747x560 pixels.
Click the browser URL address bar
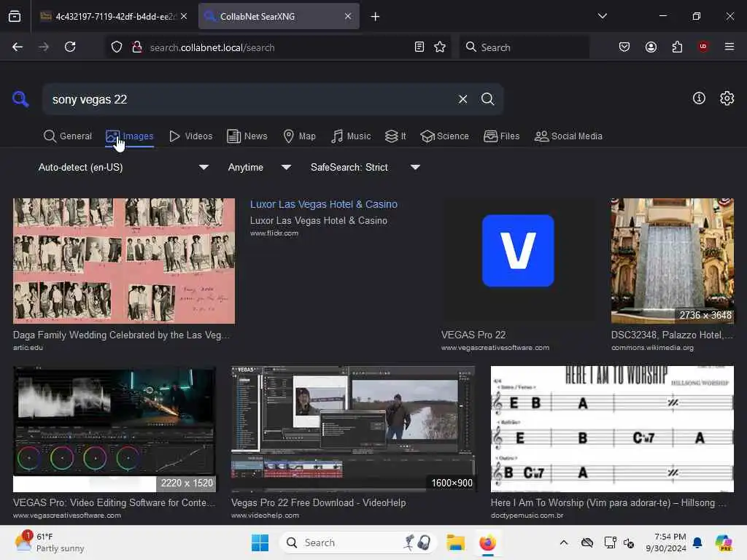[x=279, y=47]
